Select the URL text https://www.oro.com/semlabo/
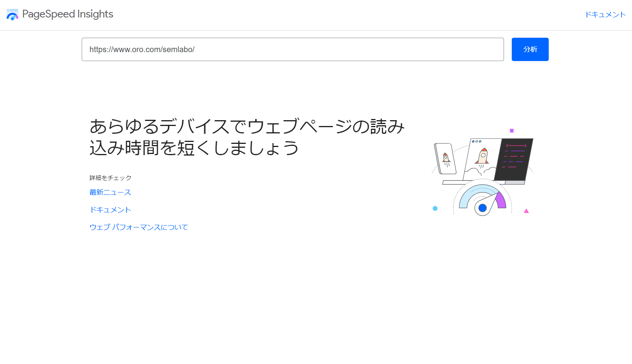Viewport: 632px width, 364px height. (142, 49)
